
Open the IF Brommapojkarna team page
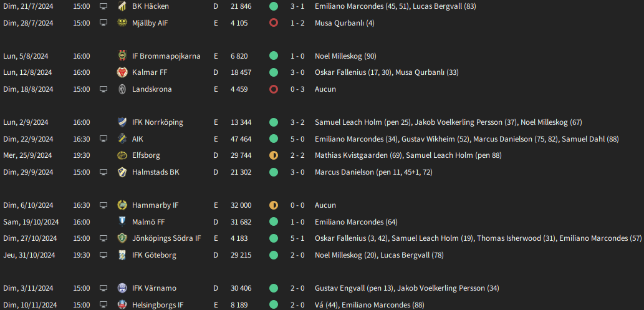[x=166, y=56]
